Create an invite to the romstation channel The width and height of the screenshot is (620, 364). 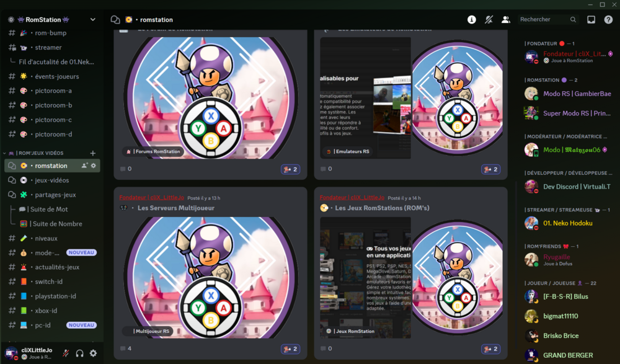[x=84, y=166]
